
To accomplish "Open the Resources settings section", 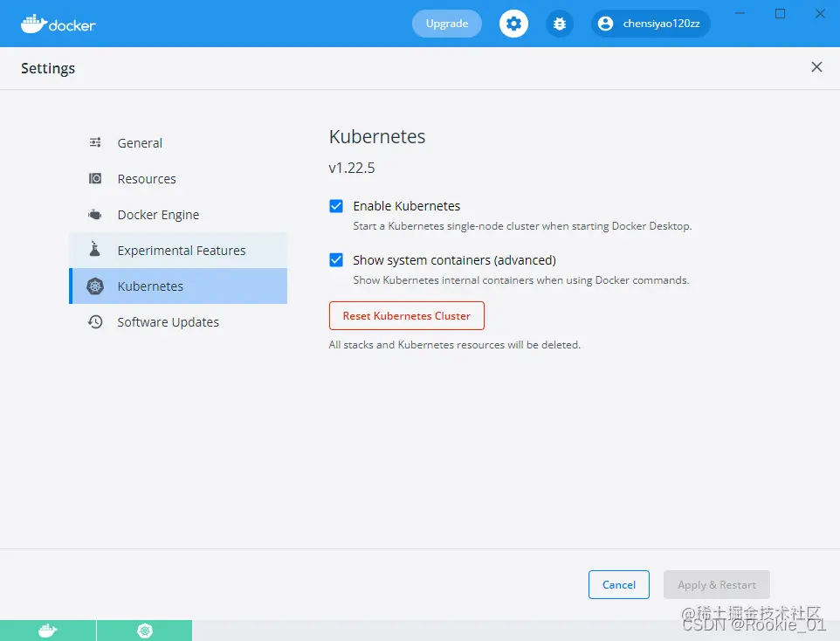I will (x=178, y=179).
